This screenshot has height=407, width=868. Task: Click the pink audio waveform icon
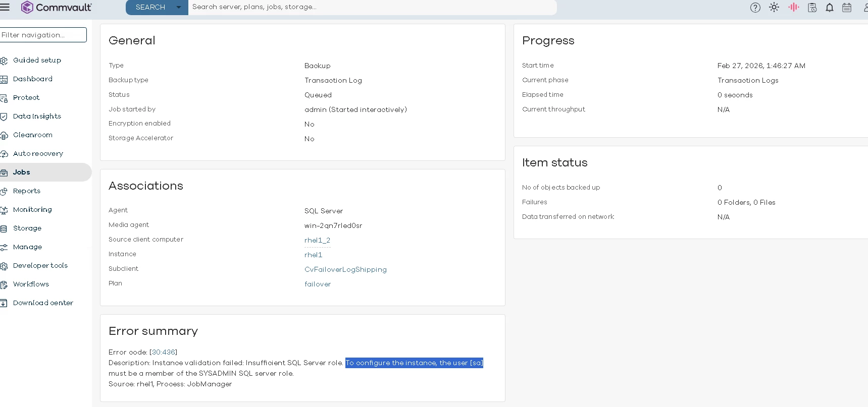click(793, 8)
